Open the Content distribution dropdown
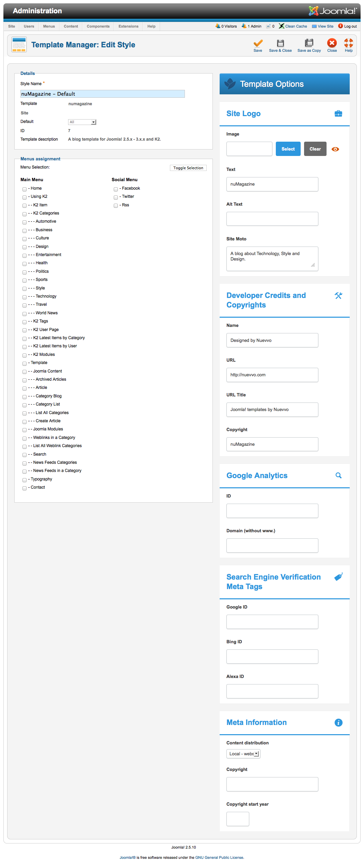The width and height of the screenshot is (364, 868). point(243,754)
